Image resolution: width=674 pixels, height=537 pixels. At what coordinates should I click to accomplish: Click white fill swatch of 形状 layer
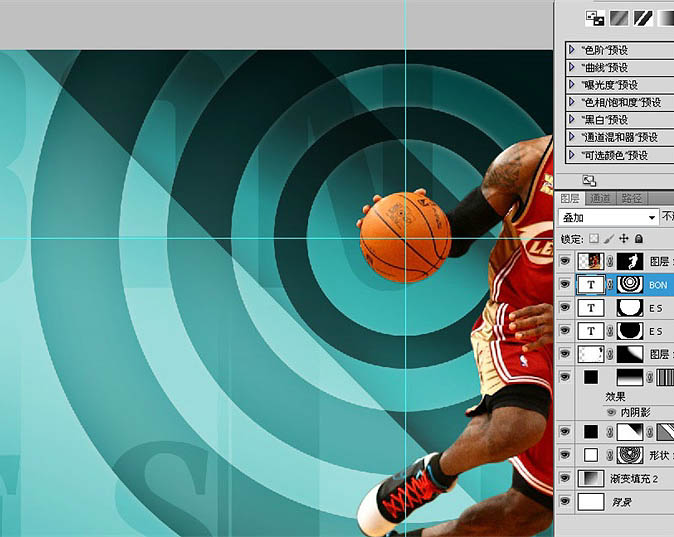[591, 455]
